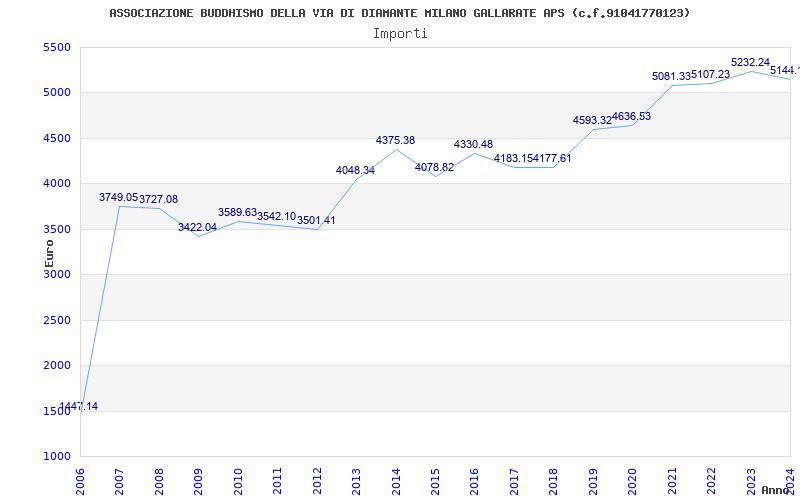
Task: Click the 4177.61 value label
Action: [552, 158]
